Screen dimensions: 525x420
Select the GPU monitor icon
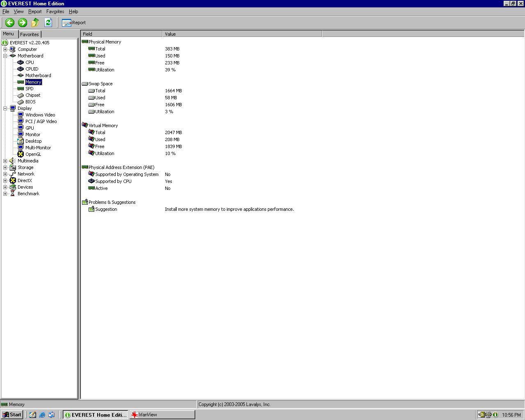tap(21, 128)
